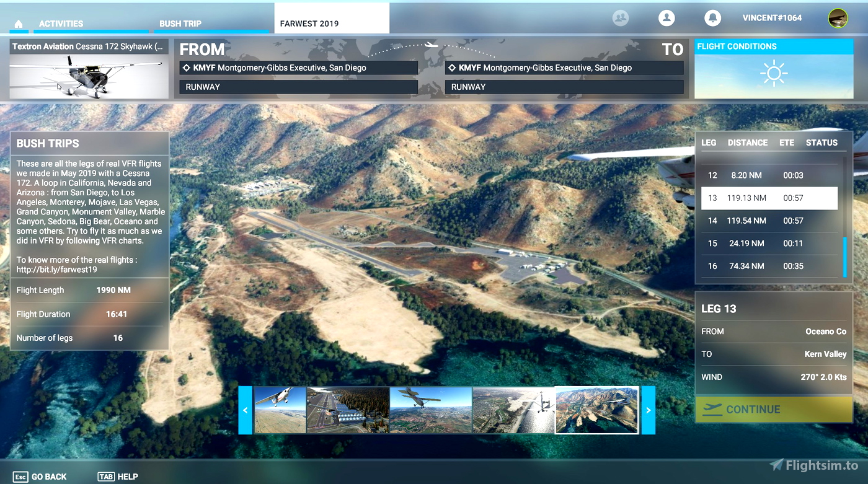Click the Continue button
This screenshot has width=868, height=484.
click(x=774, y=410)
